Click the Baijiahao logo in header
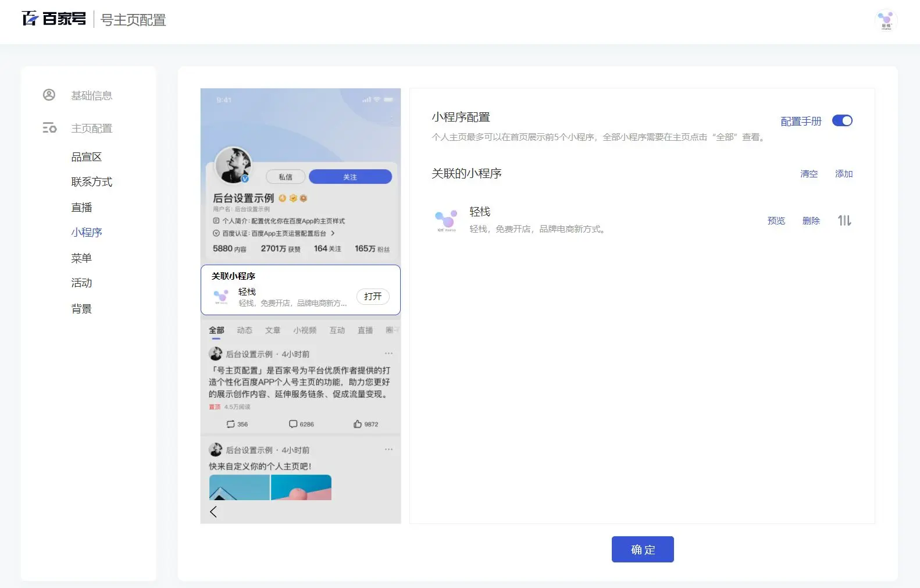This screenshot has height=588, width=920. [x=54, y=19]
